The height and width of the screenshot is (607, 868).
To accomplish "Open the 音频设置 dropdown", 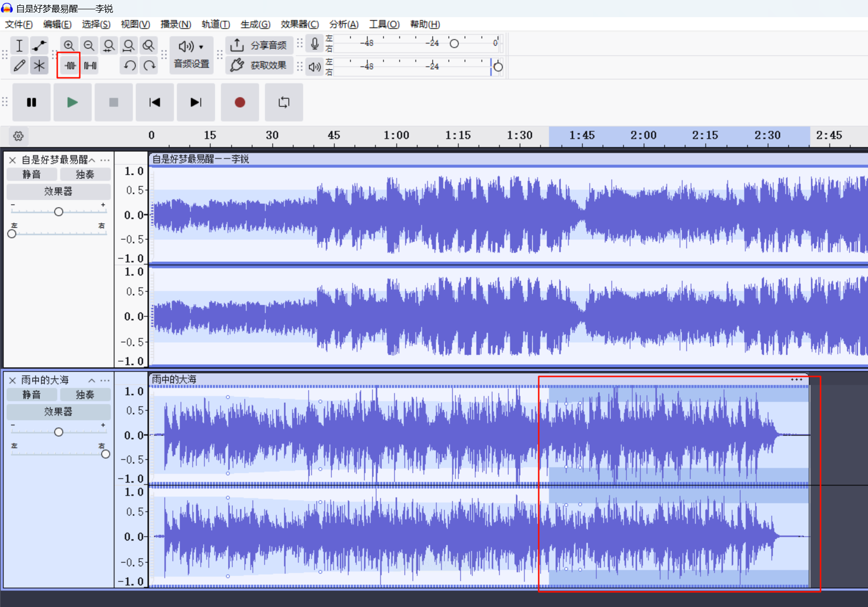I will pos(191,55).
